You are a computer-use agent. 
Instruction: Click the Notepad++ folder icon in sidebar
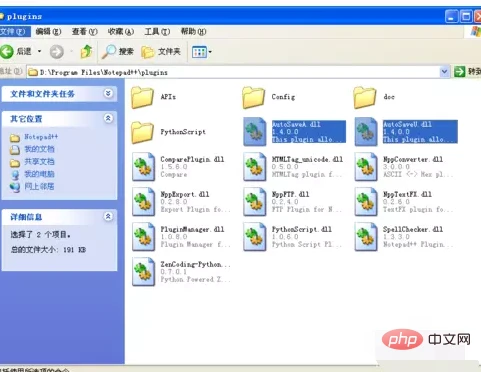pyautogui.click(x=15, y=138)
